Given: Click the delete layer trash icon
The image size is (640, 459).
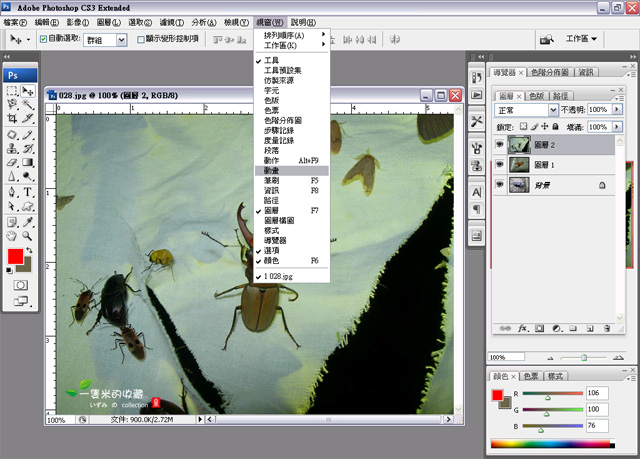Looking at the screenshot, I should pos(606,327).
